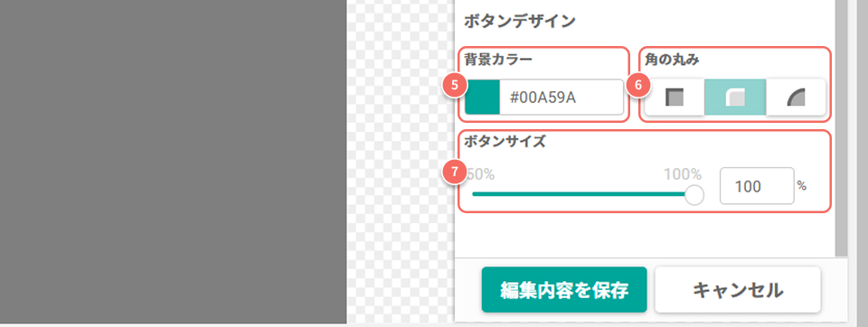Click the panel's vertical scrollbar
The height and width of the screenshot is (327, 868).
(842, 127)
